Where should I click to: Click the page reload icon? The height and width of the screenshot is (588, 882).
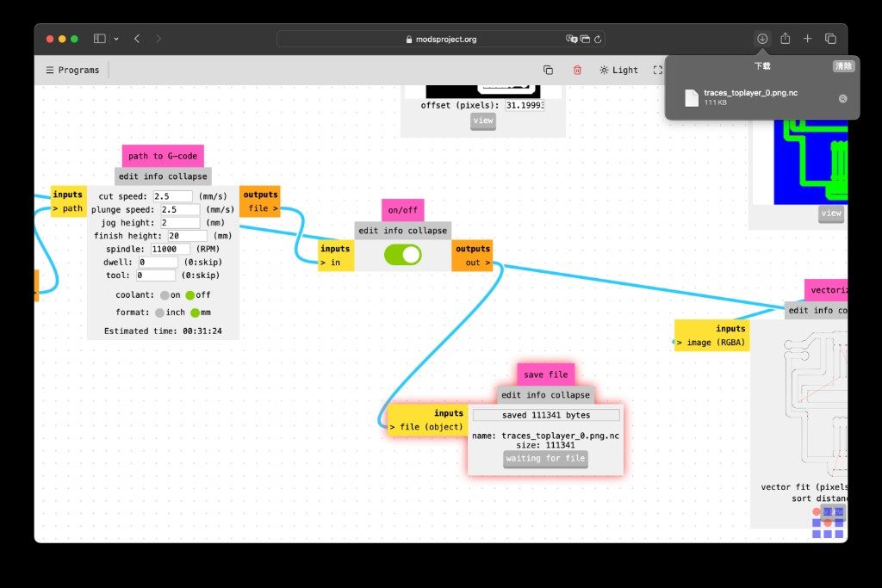coord(598,40)
